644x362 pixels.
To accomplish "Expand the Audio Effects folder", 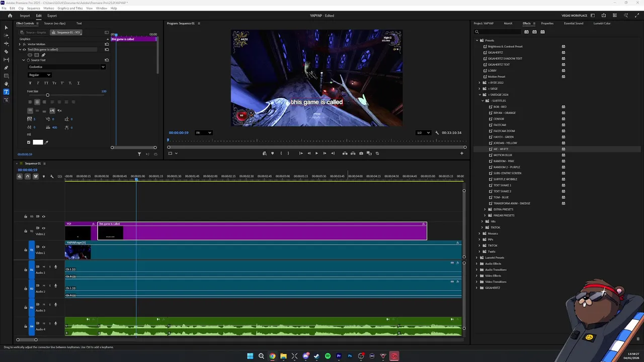I will click(476, 263).
